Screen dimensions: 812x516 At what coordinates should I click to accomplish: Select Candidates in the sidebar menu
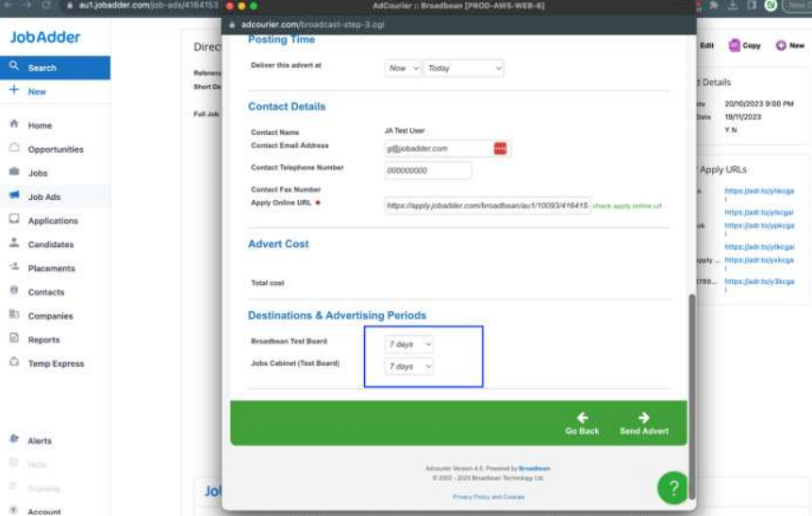(x=51, y=244)
